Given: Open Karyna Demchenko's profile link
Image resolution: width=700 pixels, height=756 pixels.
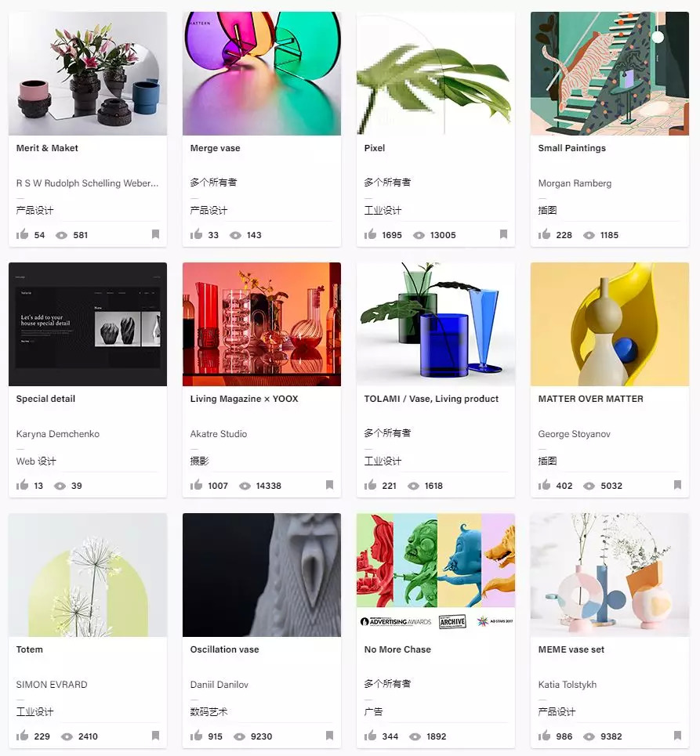Looking at the screenshot, I should click(58, 434).
